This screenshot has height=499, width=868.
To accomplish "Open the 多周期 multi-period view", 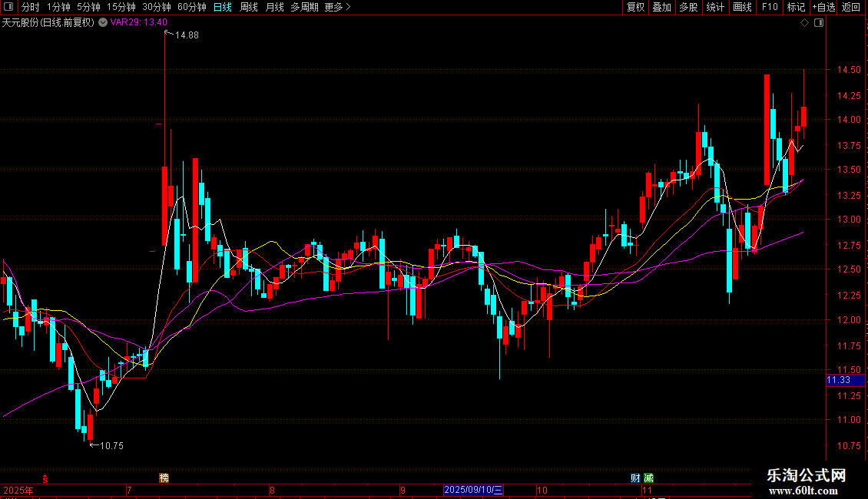I will (x=304, y=7).
